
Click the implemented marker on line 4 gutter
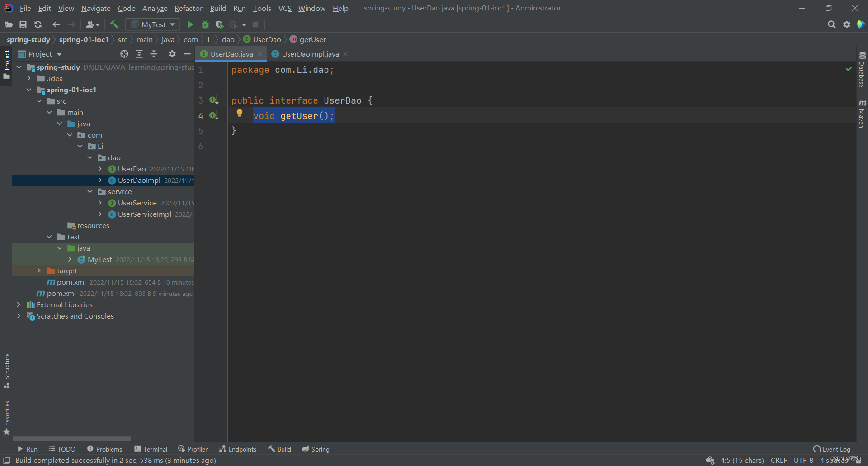click(214, 115)
